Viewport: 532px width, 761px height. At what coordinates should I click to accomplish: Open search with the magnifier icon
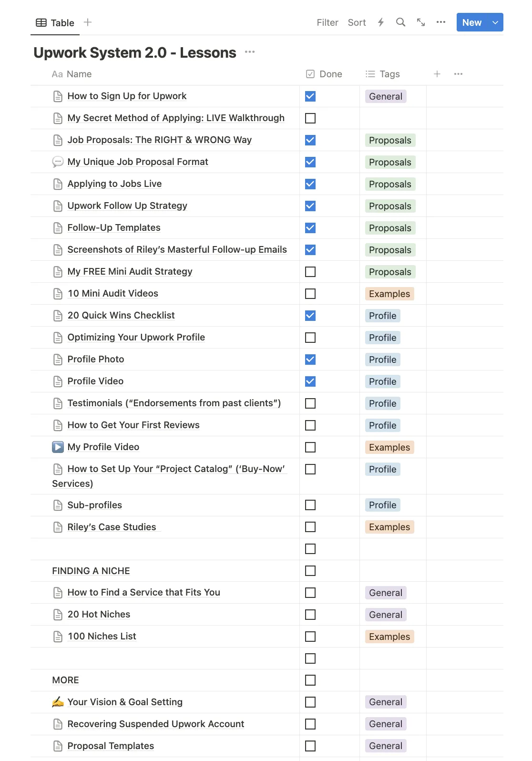click(x=401, y=22)
